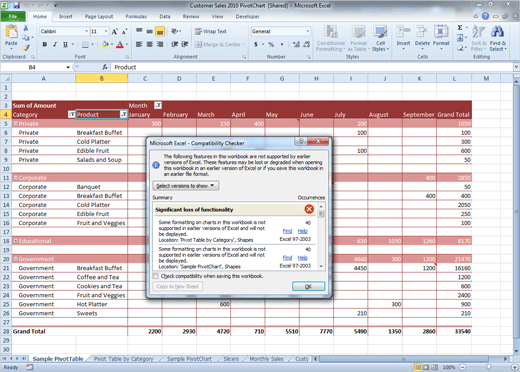Screen dimensions: 520x372
Task: Open the Product filter dropdown in B4
Action: coord(124,115)
